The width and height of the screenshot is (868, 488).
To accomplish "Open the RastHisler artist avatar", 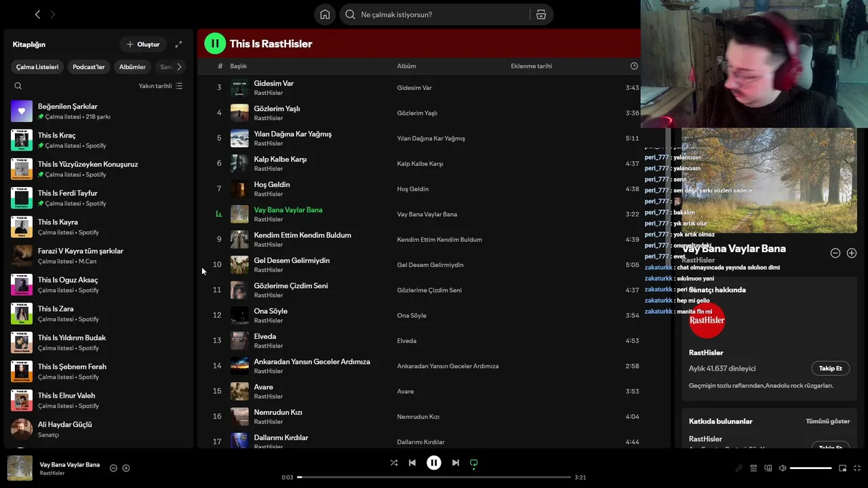I will 707,320.
